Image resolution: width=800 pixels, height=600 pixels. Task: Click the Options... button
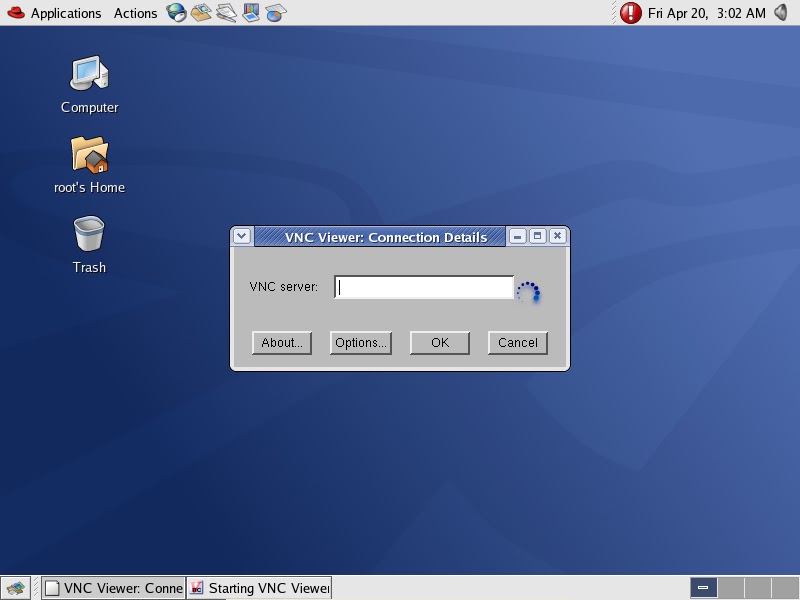pyautogui.click(x=361, y=342)
